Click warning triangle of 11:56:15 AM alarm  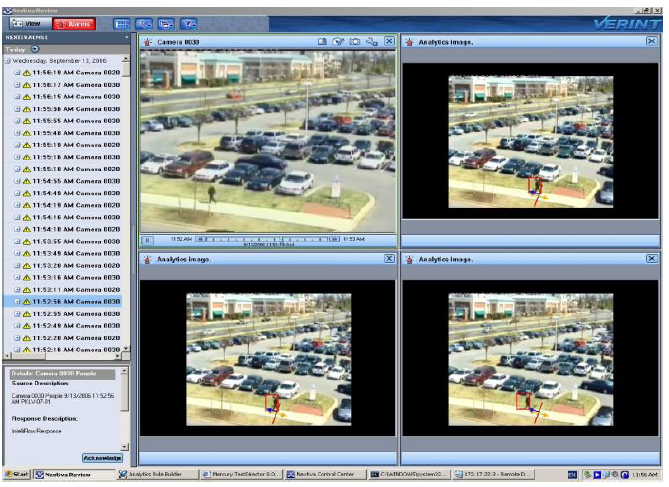tap(26, 97)
